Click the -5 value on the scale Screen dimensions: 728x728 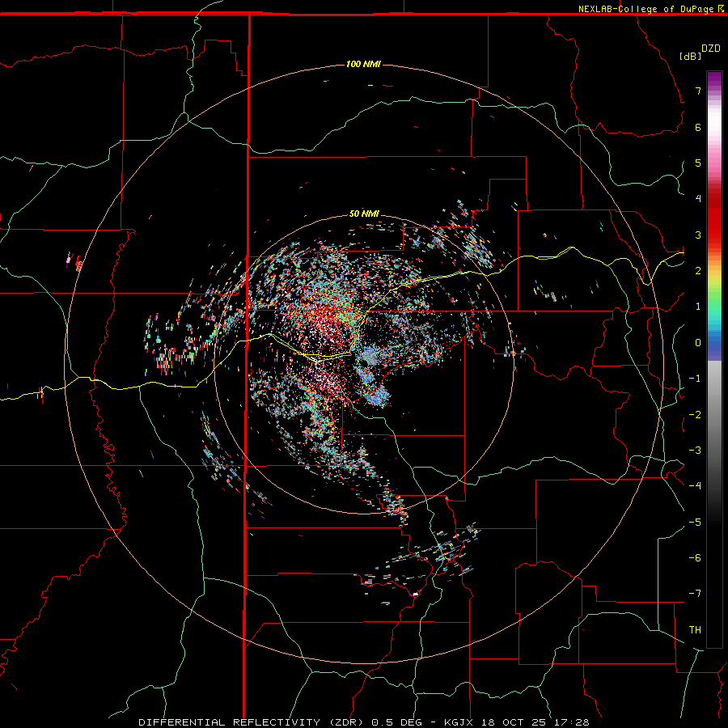695,523
